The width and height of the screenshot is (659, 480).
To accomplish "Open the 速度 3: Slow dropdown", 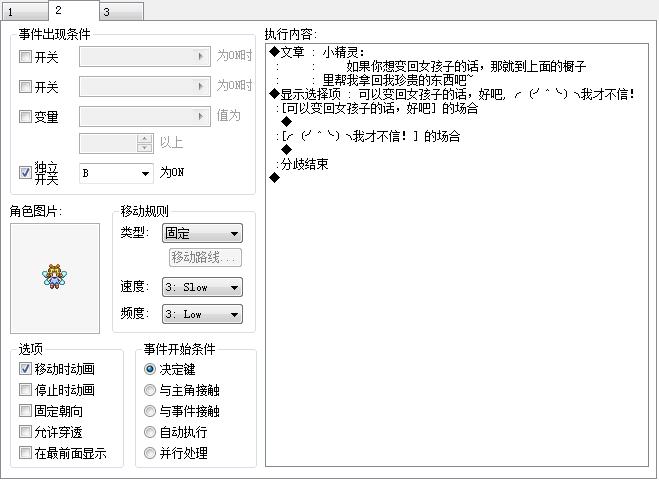I will click(202, 287).
